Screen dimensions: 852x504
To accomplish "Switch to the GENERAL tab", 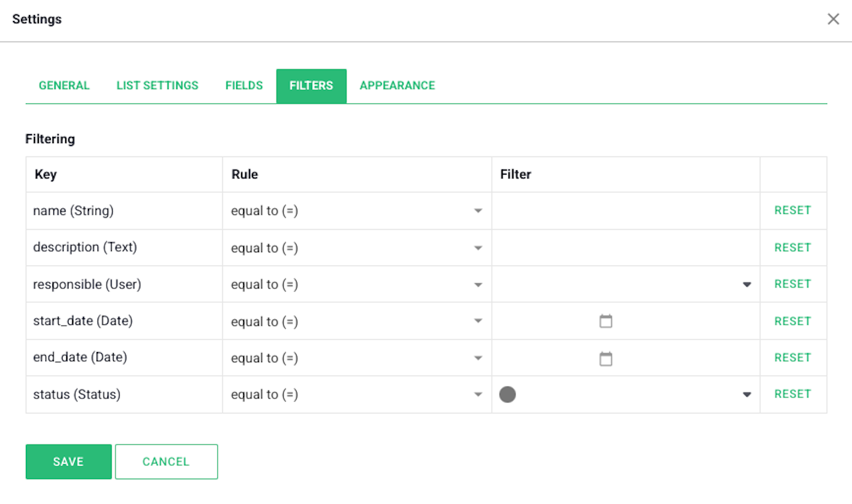I will 64,86.
